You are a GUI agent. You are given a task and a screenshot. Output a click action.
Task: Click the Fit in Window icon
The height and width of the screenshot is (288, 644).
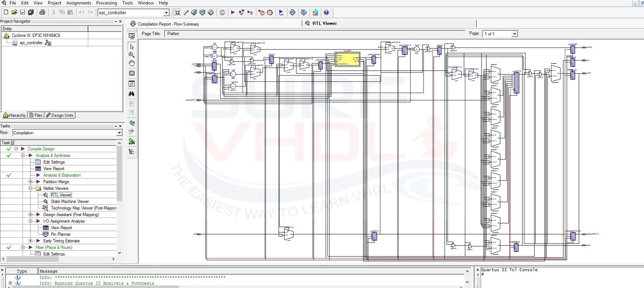132,73
